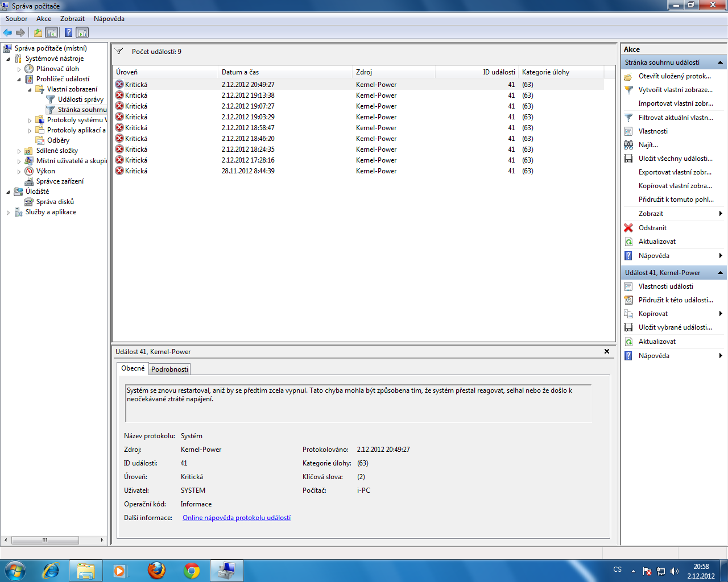
Task: Click the red Odstranit delete icon
Action: coord(628,227)
